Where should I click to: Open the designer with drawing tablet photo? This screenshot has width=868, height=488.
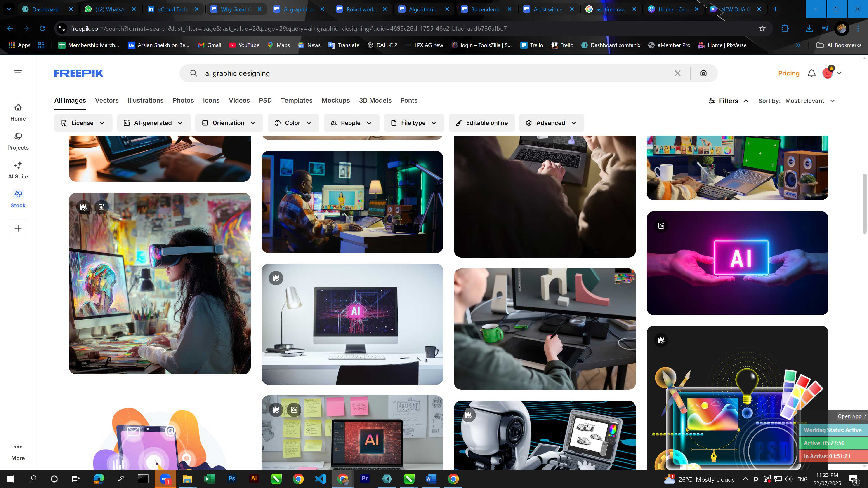click(x=545, y=329)
